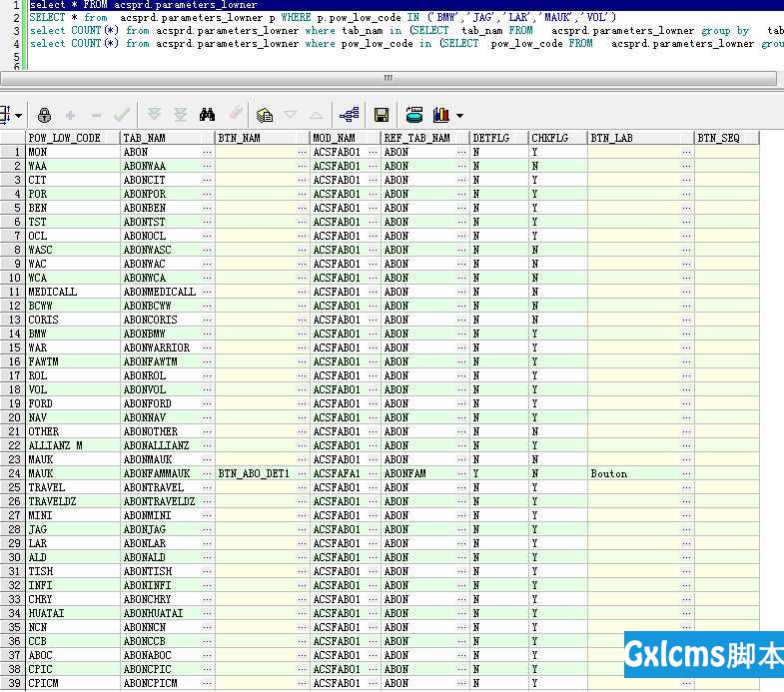This screenshot has width=784, height=692.
Task: Click the fetch last page arrow icon
Action: click(x=180, y=115)
